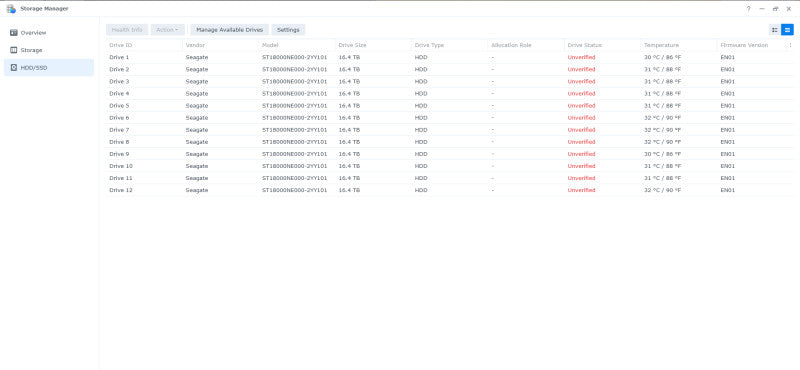Select the Drive 12 row

(x=449, y=190)
